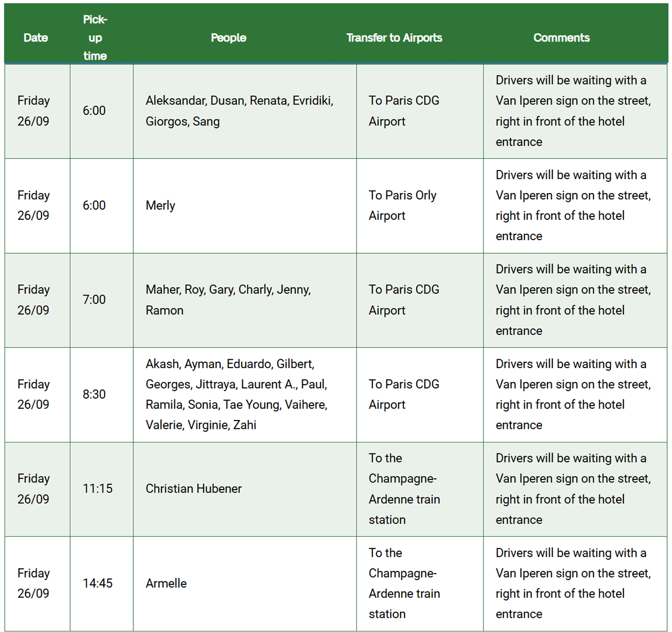
Task: Click the cell containing Merly
Action: click(160, 206)
